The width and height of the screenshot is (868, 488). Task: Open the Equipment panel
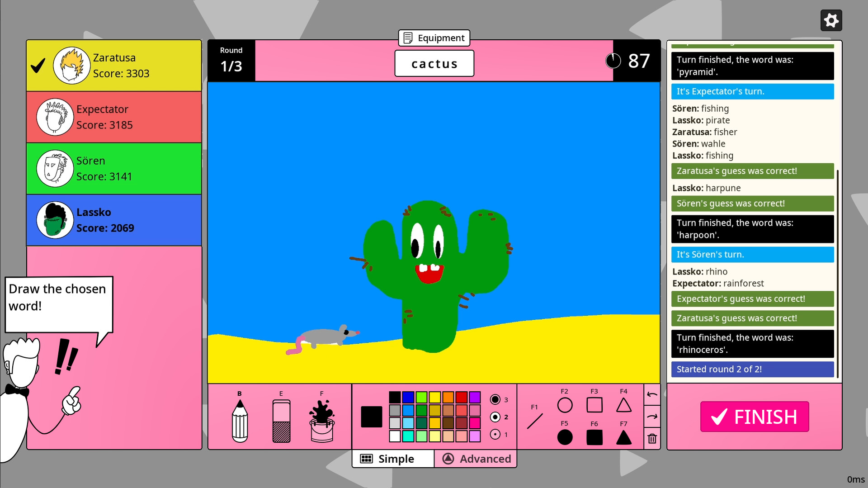click(x=434, y=38)
